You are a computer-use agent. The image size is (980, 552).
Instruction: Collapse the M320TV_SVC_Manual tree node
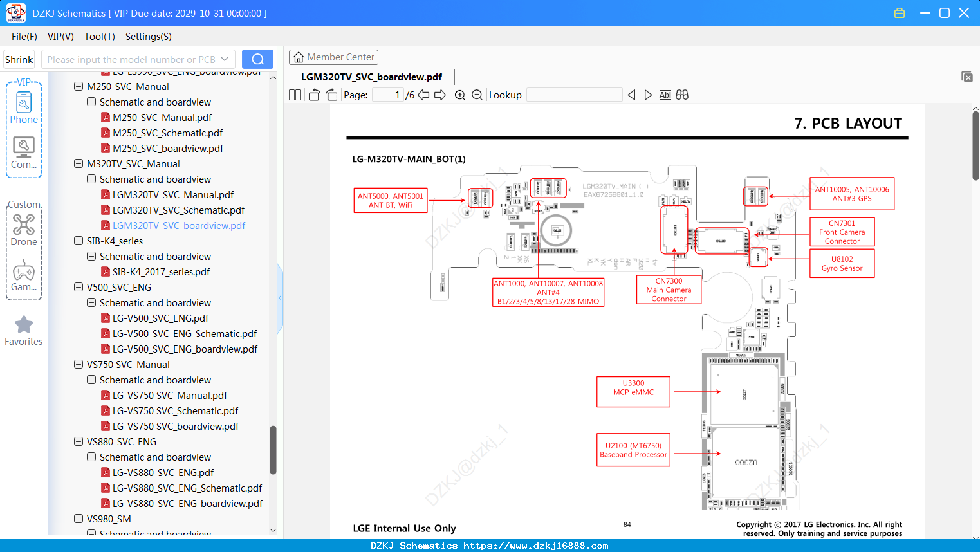pos(79,163)
